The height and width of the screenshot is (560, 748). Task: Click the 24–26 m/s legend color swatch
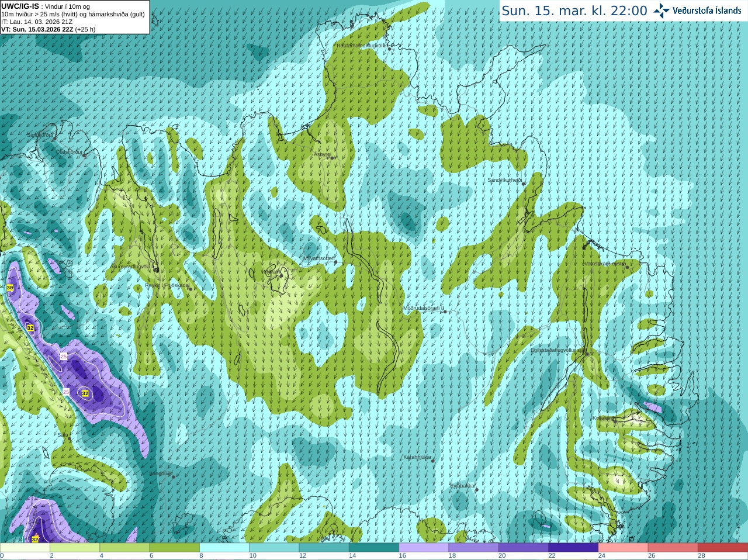pyautogui.click(x=624, y=548)
